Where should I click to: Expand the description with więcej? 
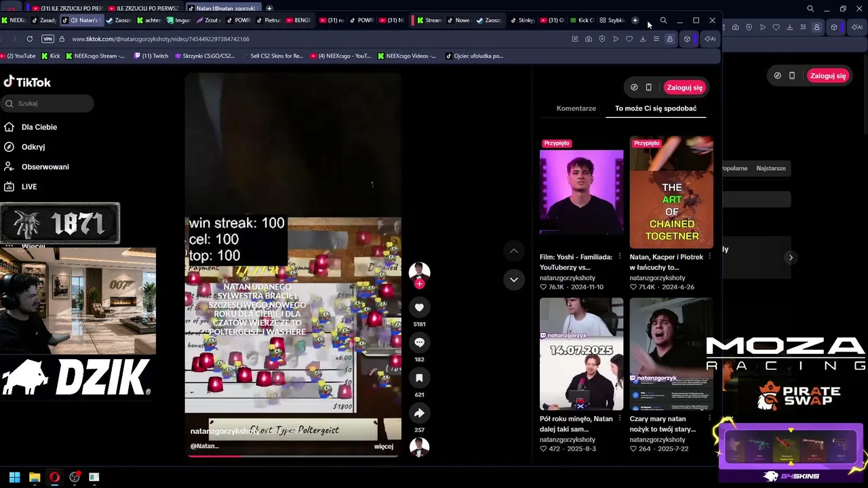384,447
